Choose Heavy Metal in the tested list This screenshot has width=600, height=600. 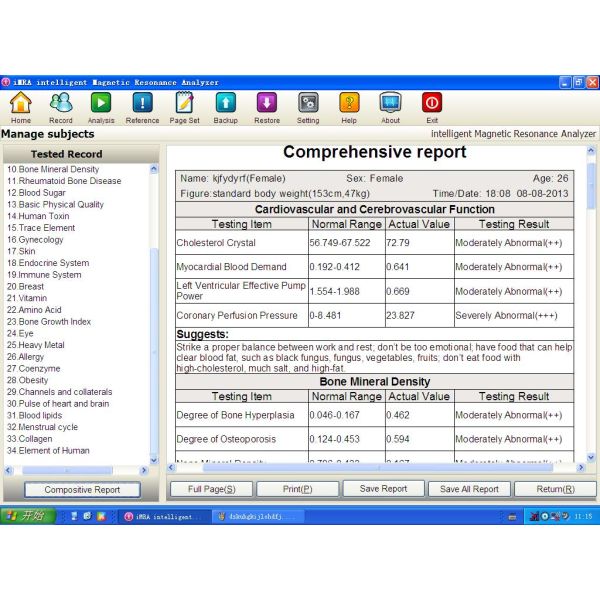click(x=41, y=345)
